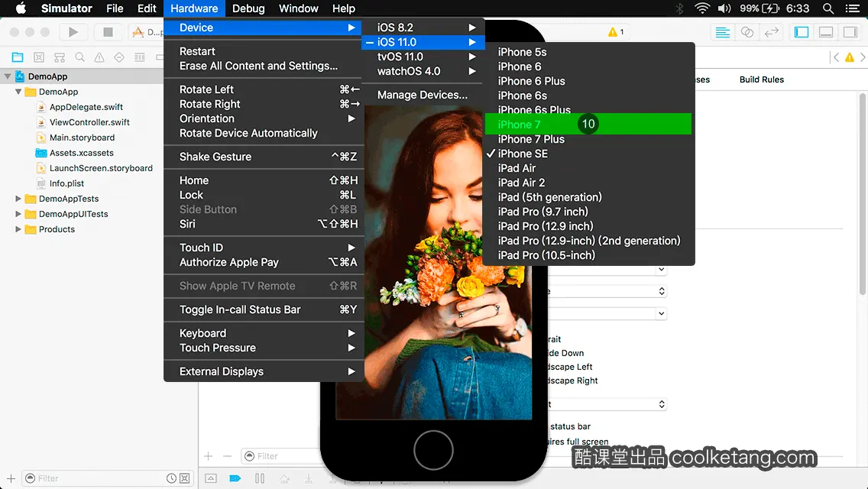This screenshot has width=868, height=489.
Task: Pause program execution in debug bar
Action: (x=260, y=478)
